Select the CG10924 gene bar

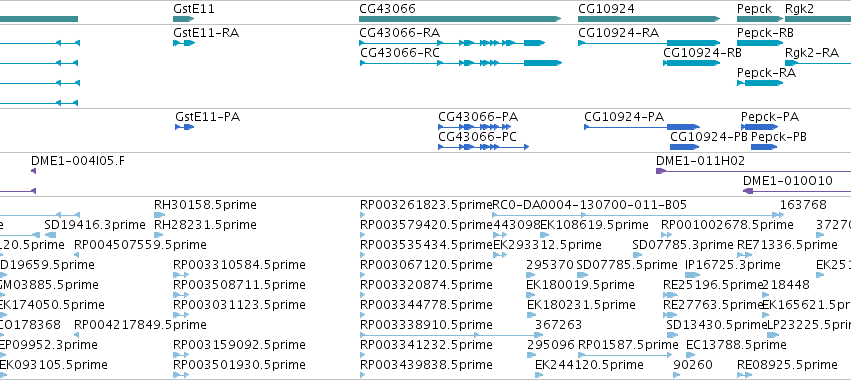649,19
